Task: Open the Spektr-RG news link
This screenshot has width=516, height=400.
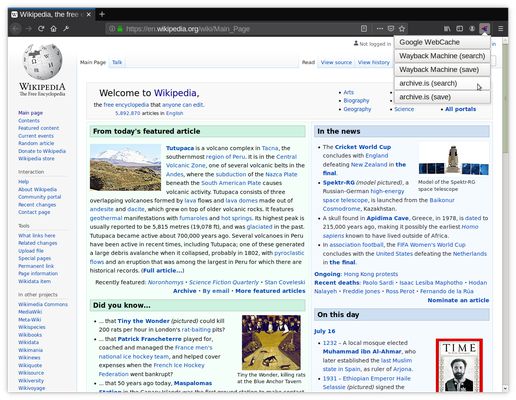Action: pos(338,183)
